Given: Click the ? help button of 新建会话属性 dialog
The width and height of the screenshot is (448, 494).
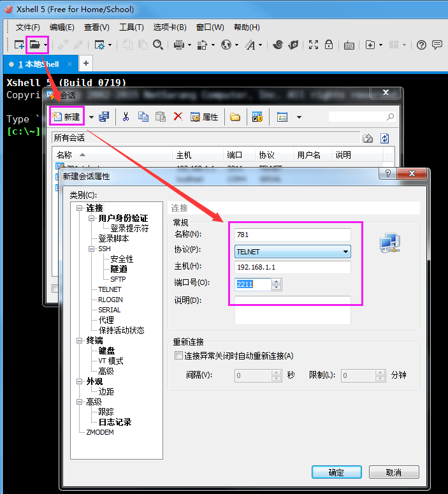Looking at the screenshot, I should pyautogui.click(x=388, y=173).
